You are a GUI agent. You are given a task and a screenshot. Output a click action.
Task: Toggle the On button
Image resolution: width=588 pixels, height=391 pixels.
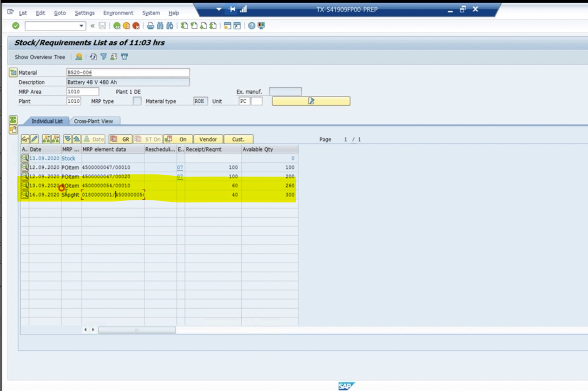coord(178,139)
